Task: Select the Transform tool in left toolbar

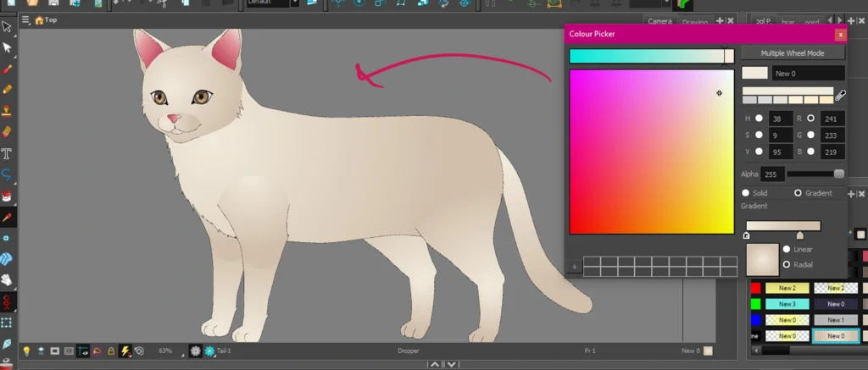Action: pyautogui.click(x=7, y=26)
